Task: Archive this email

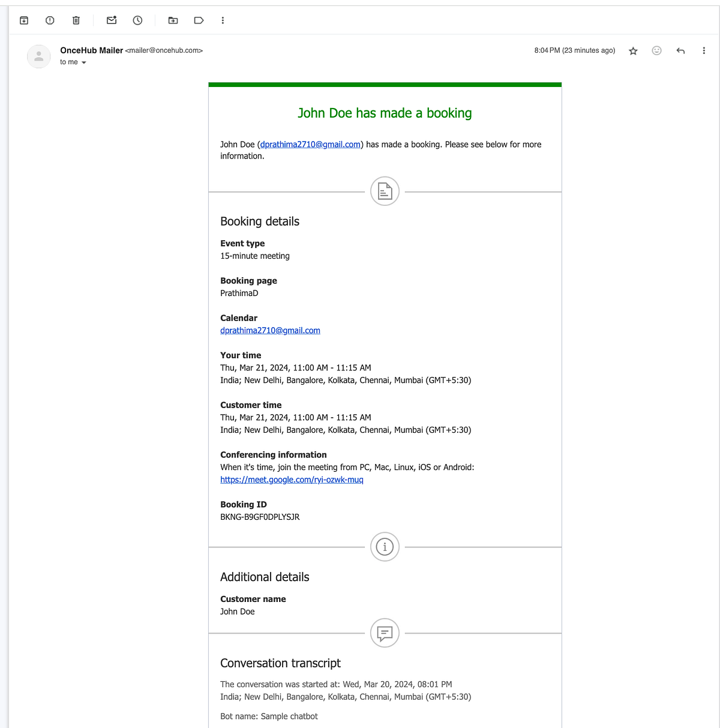Action: (x=24, y=20)
